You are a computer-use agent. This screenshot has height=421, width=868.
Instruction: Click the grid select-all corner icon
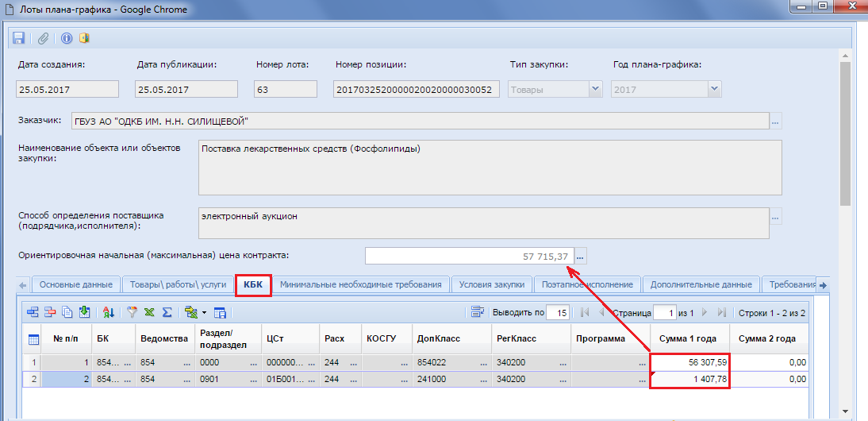(x=34, y=340)
